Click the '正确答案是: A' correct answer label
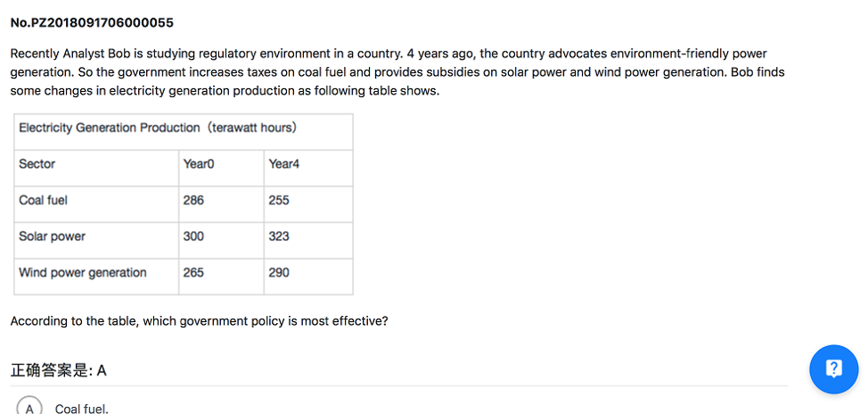This screenshot has width=868, height=414. (x=59, y=370)
